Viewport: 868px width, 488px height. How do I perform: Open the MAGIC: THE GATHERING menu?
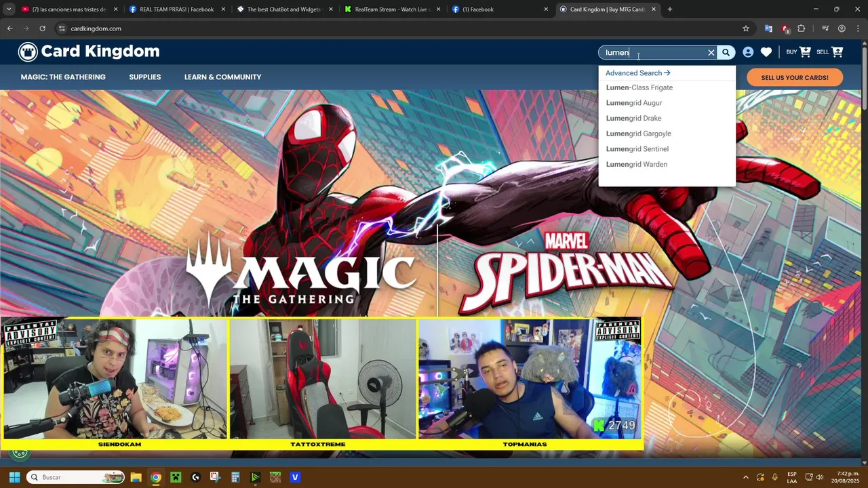[x=63, y=77]
